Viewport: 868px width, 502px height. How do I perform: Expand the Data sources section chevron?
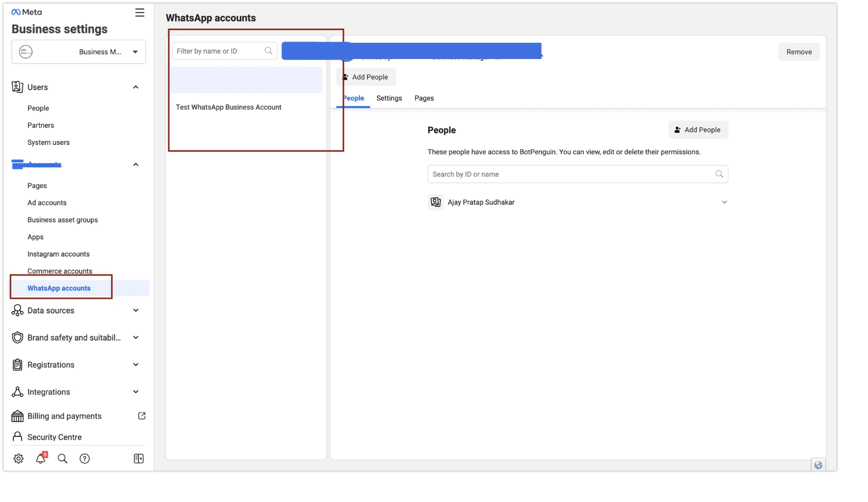(x=135, y=310)
